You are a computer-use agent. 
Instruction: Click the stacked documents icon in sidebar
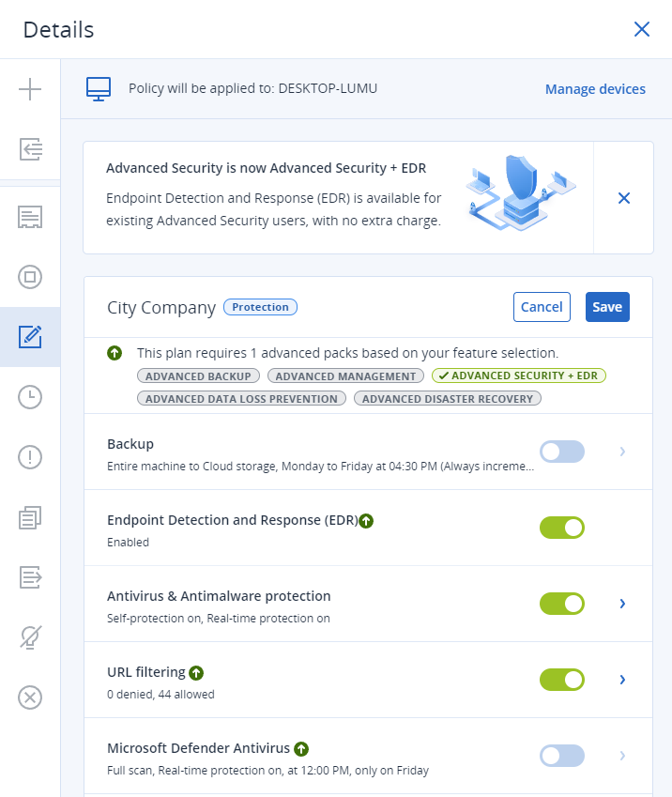coord(30,517)
